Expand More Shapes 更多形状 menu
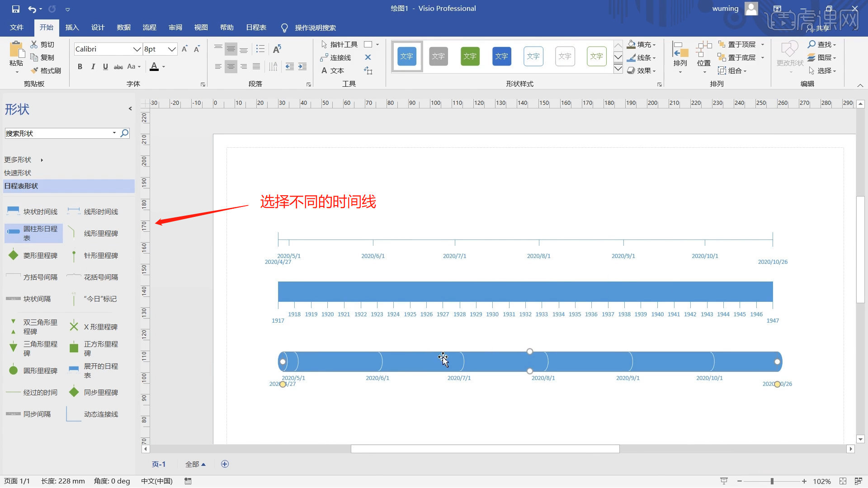The image size is (868, 488). click(x=24, y=160)
